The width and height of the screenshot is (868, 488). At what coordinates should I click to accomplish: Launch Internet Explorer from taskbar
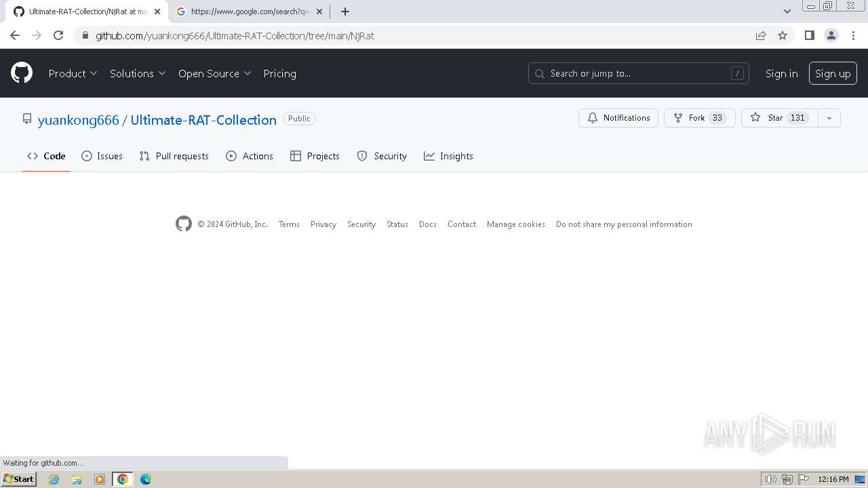(x=54, y=479)
